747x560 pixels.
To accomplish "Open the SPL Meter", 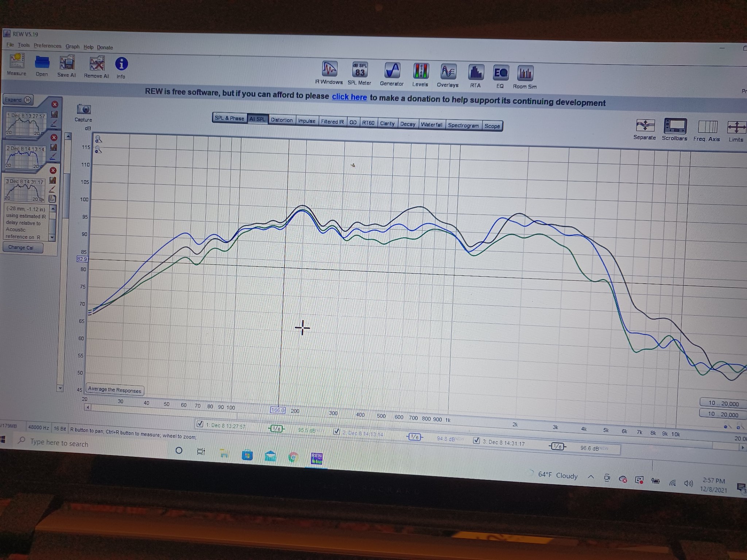I will click(x=360, y=74).
